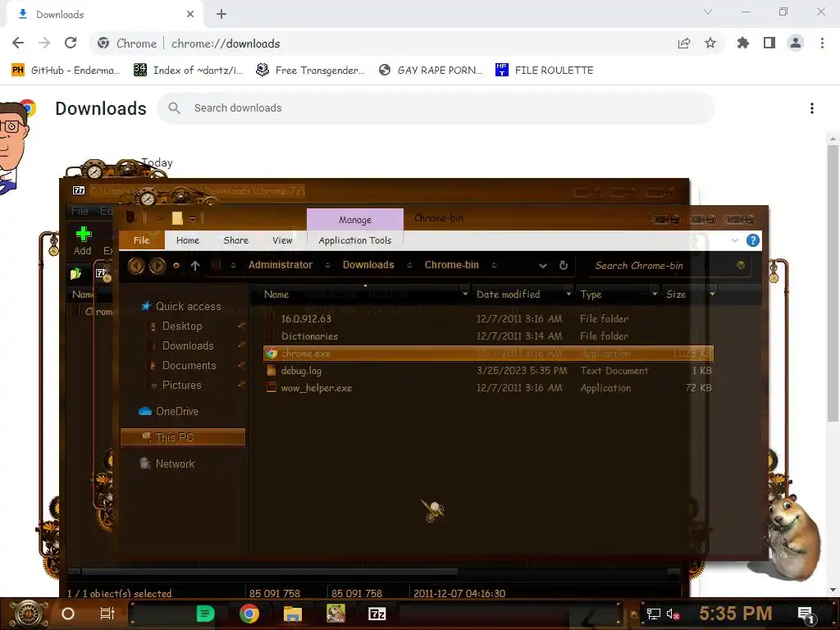Image resolution: width=840 pixels, height=630 pixels.
Task: Open Downloads in the navigation pane
Action: pos(188,345)
